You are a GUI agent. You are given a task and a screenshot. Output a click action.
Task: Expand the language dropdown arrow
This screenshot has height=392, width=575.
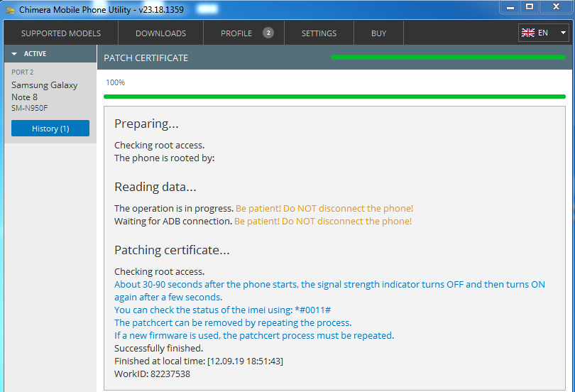[563, 33]
